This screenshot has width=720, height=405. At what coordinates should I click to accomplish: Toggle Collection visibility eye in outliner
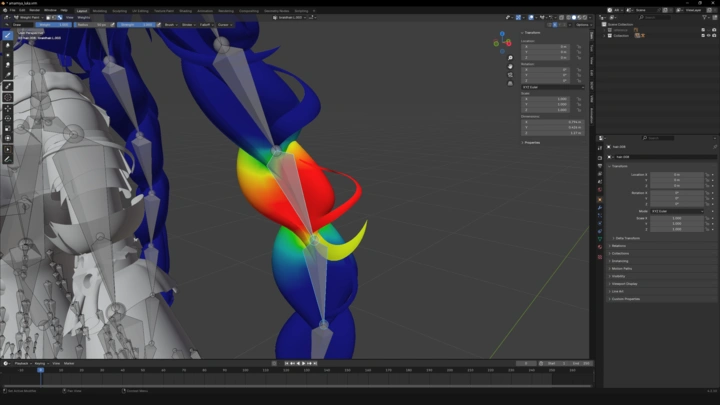coord(709,35)
